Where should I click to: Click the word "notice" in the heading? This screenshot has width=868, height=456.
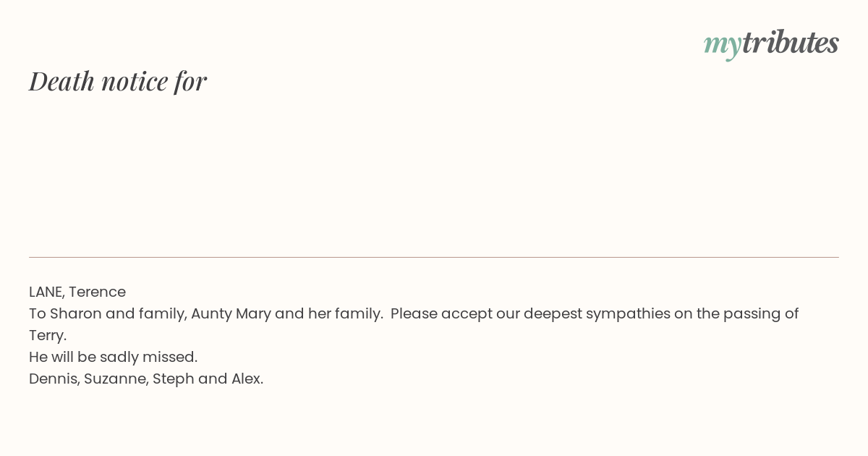[x=135, y=81]
